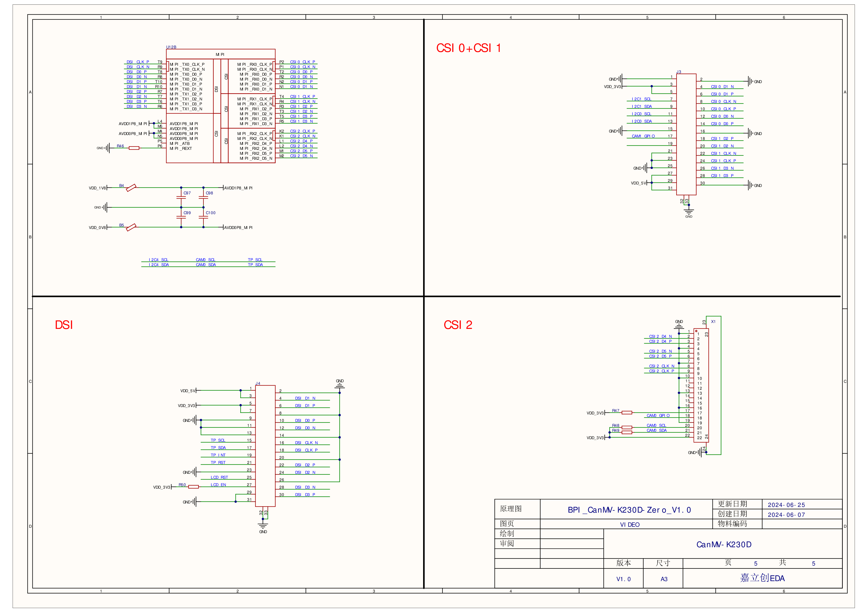Select the TP_RST net label

click(x=218, y=463)
